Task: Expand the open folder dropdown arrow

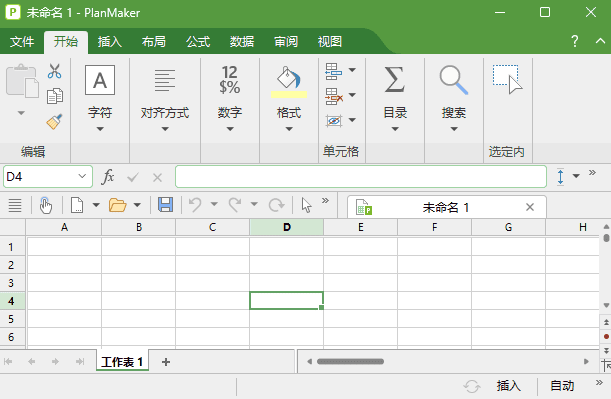Action: 137,205
